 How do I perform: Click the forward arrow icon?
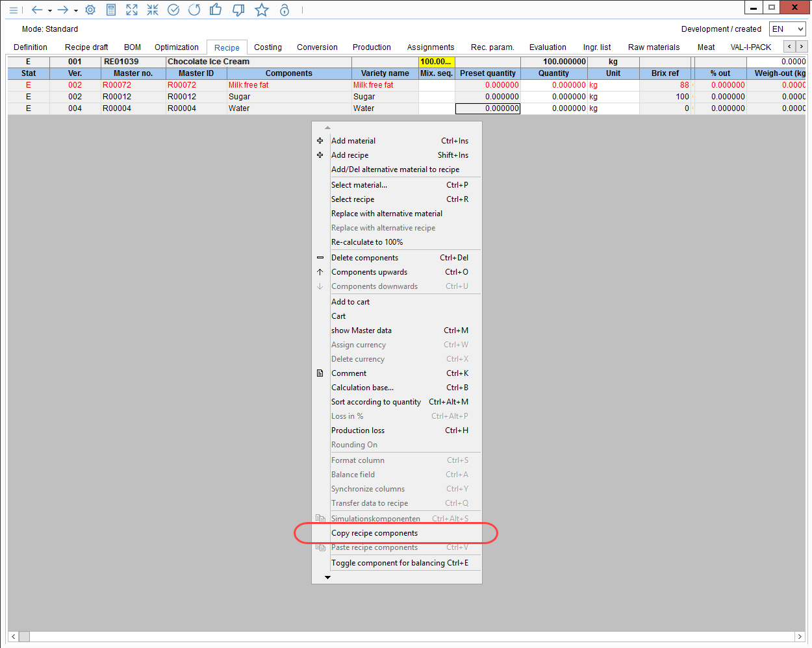[x=63, y=10]
